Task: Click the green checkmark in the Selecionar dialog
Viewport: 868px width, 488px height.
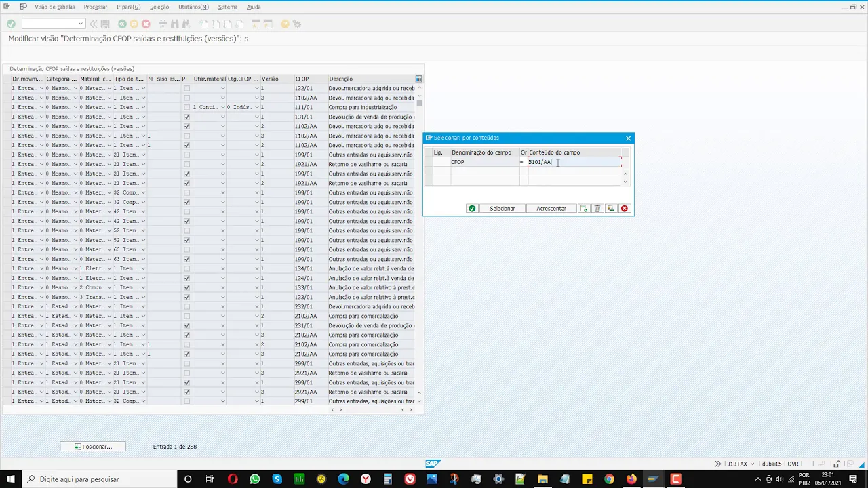Action: [x=472, y=209]
